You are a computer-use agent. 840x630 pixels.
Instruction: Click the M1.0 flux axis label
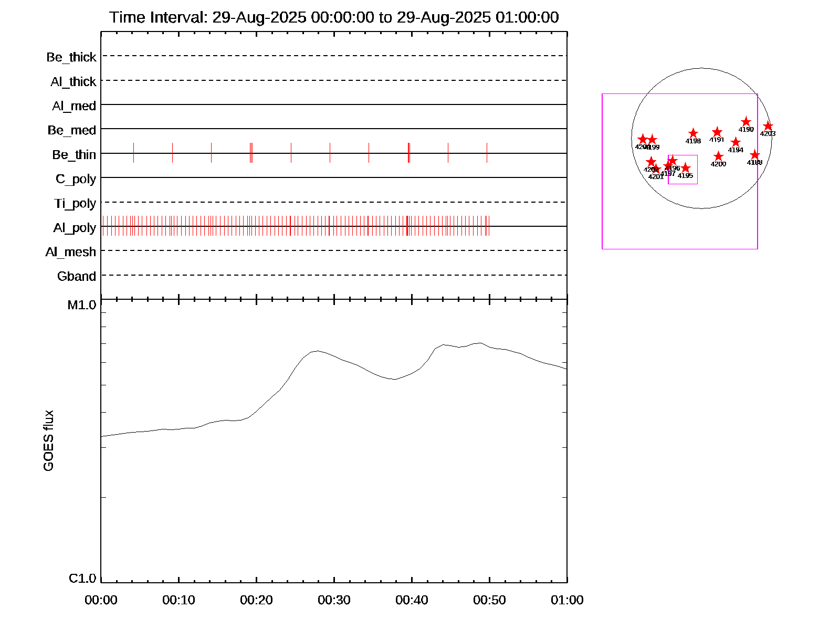tap(82, 305)
